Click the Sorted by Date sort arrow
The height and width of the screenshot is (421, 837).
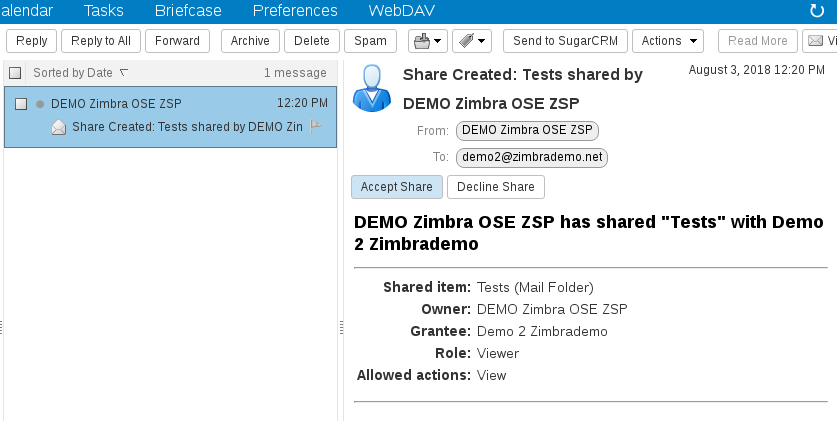124,73
